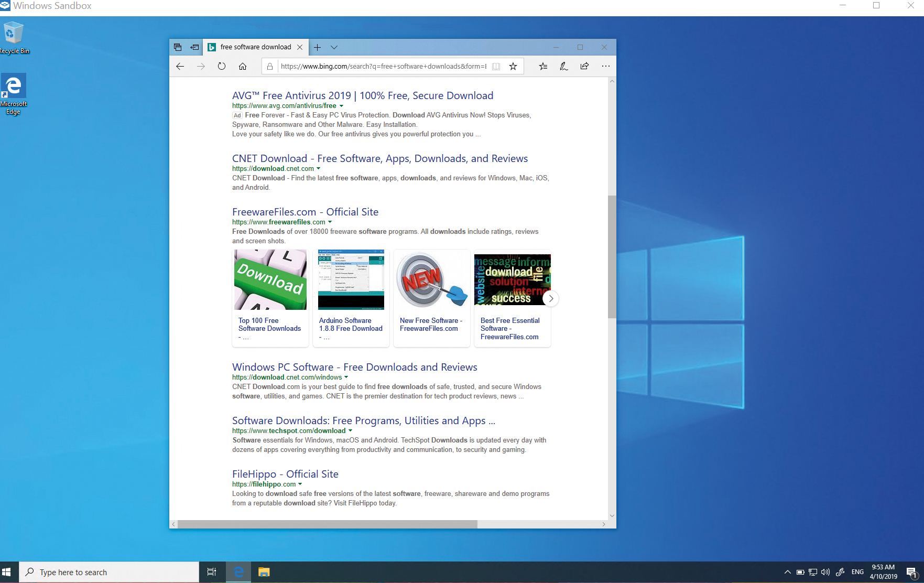
Task: Open the Home page in Edge
Action: click(243, 66)
